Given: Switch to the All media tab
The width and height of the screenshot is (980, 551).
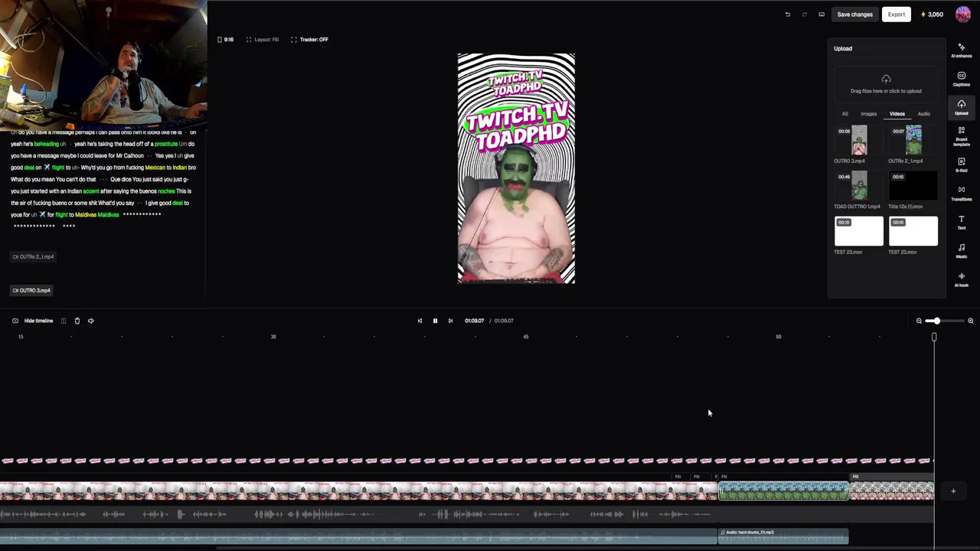Looking at the screenshot, I should coord(845,114).
